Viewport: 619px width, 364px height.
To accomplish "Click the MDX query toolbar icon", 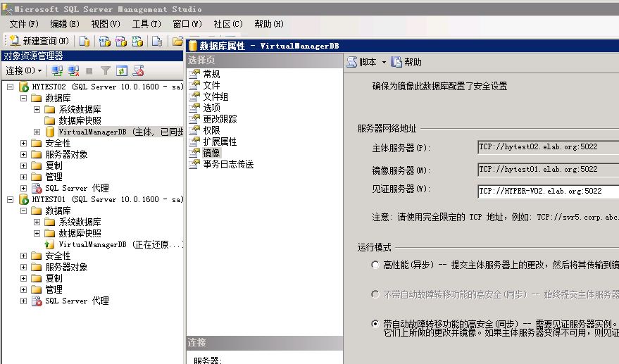I will coord(105,41).
